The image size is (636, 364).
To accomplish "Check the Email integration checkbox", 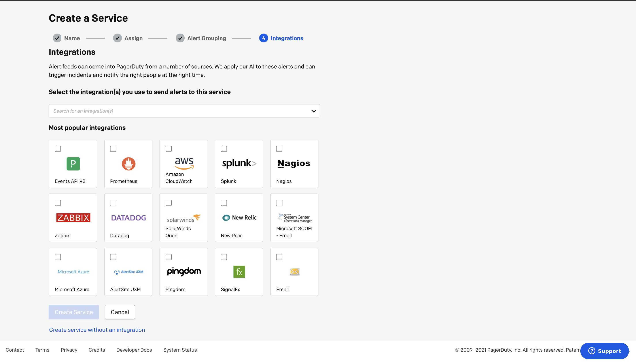I will coord(279,257).
